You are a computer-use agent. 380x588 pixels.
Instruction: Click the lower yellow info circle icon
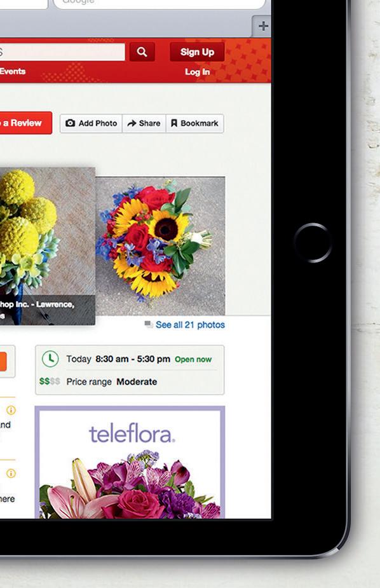coord(11,473)
